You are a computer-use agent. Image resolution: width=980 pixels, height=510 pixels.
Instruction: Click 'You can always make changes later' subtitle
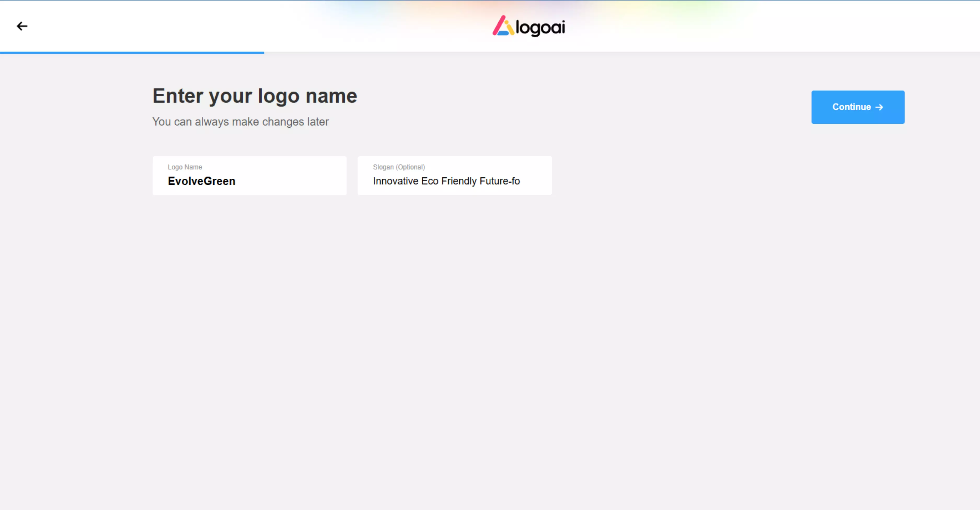pos(240,122)
